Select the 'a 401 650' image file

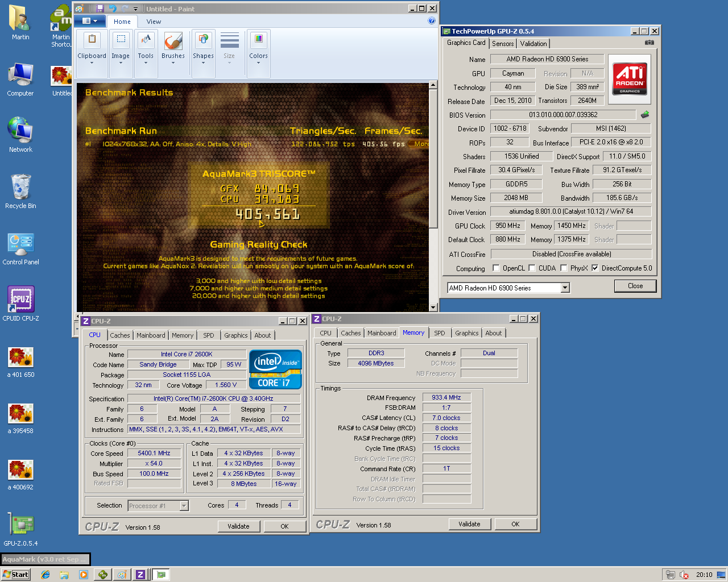click(20, 362)
